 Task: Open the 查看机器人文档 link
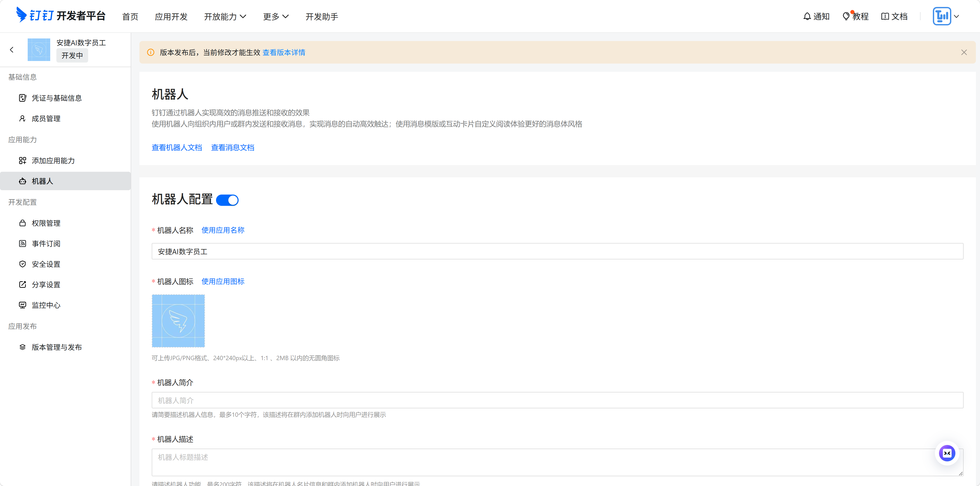tap(177, 148)
